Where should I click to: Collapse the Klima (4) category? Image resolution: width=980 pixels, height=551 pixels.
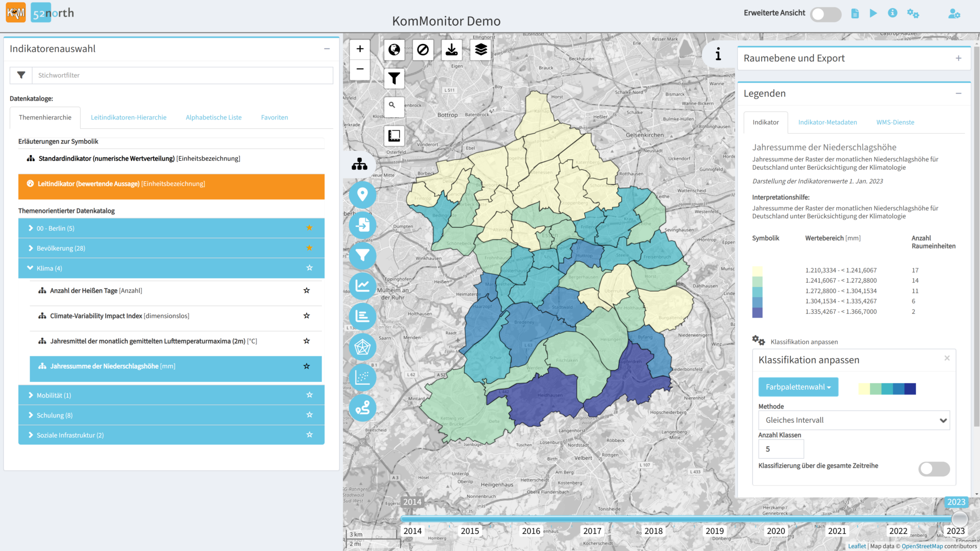[171, 268]
